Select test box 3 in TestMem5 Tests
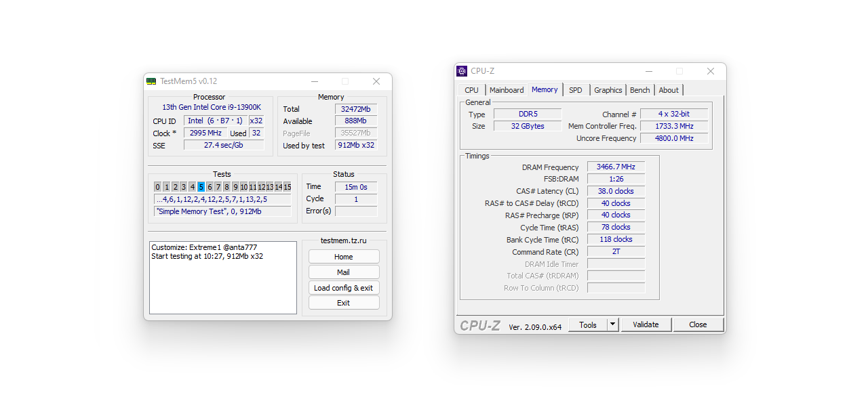The image size is (868, 420). [x=184, y=187]
